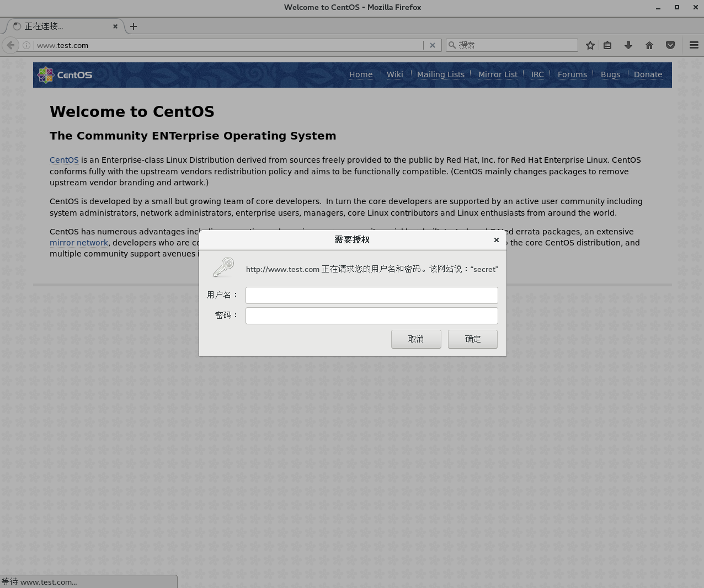
Task: Click status text 等待 www.test.com
Action: coord(39,582)
